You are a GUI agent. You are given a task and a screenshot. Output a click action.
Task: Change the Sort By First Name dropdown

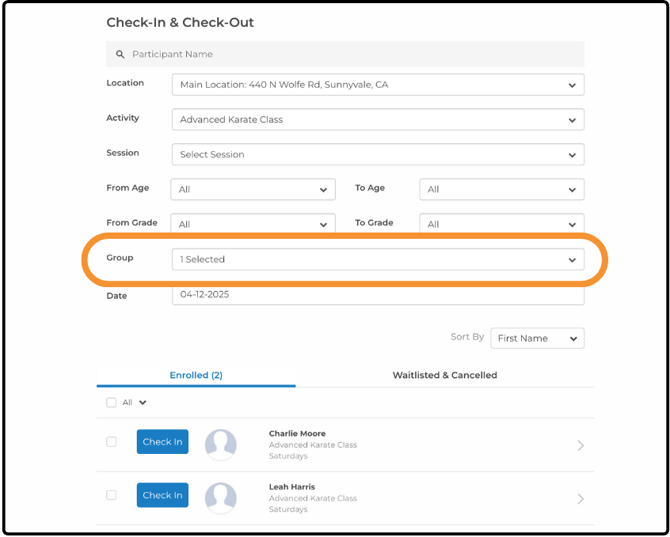coord(537,338)
